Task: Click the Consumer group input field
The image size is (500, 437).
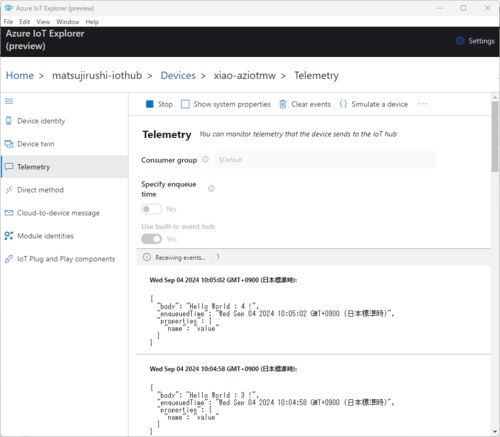Action: tap(325, 160)
